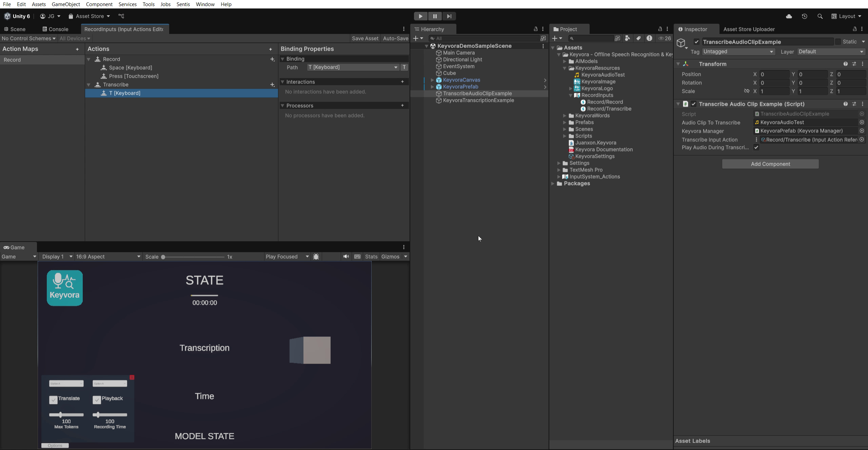Pick object for Audio Clip To Transcribe
The image size is (868, 450).
[862, 122]
